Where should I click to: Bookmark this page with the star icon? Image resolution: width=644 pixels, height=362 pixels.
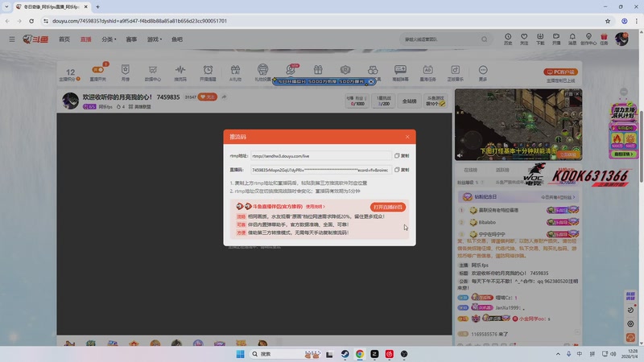tap(608, 21)
